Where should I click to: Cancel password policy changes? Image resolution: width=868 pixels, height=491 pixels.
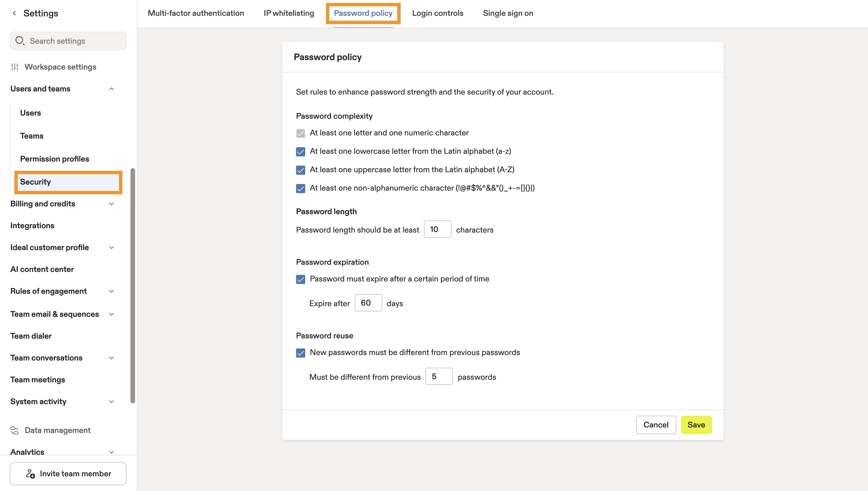pos(656,425)
